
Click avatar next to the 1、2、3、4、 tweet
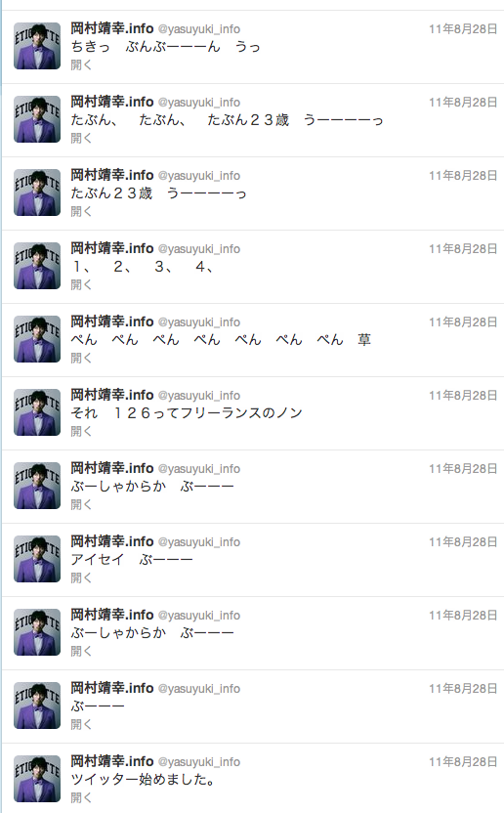37,266
